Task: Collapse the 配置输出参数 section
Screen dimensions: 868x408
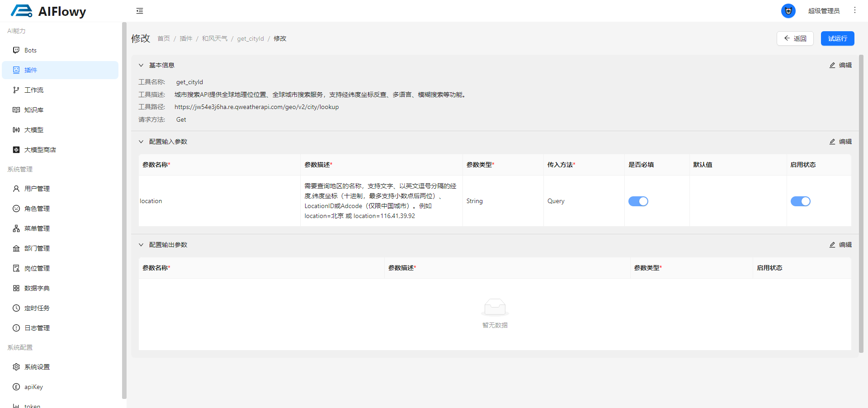Action: 141,245
